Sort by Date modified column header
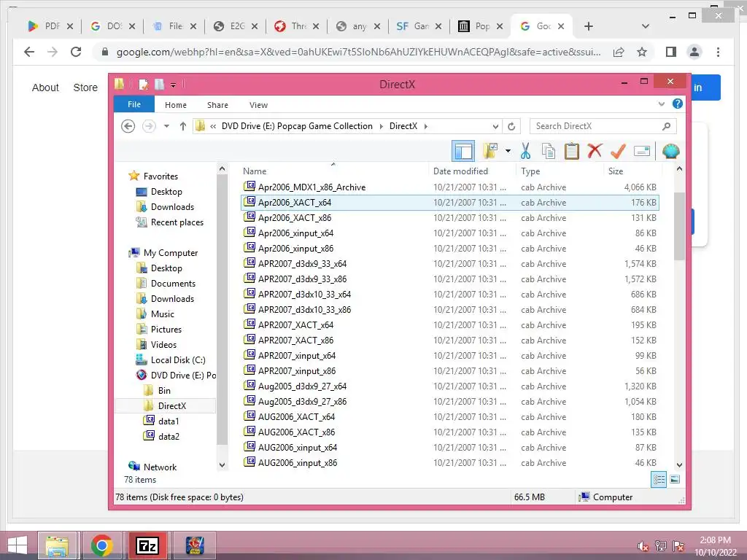The width and height of the screenshot is (747, 560). tap(472, 171)
